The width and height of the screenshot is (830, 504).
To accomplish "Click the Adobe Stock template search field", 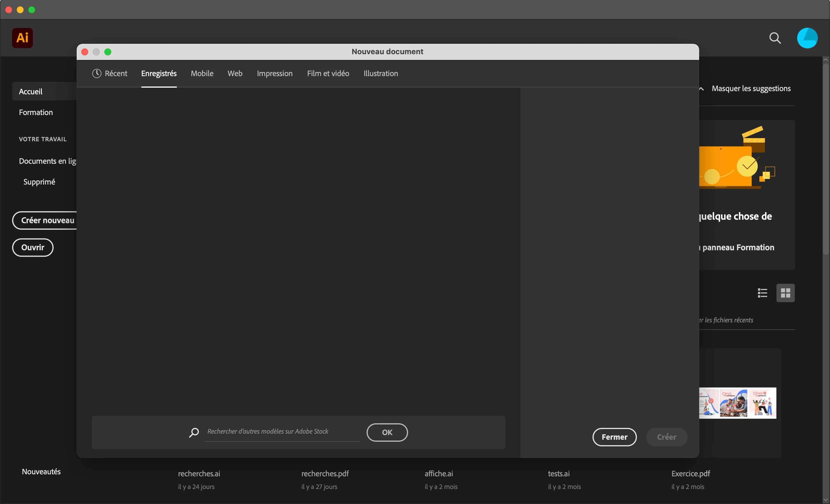I will pyautogui.click(x=282, y=432).
